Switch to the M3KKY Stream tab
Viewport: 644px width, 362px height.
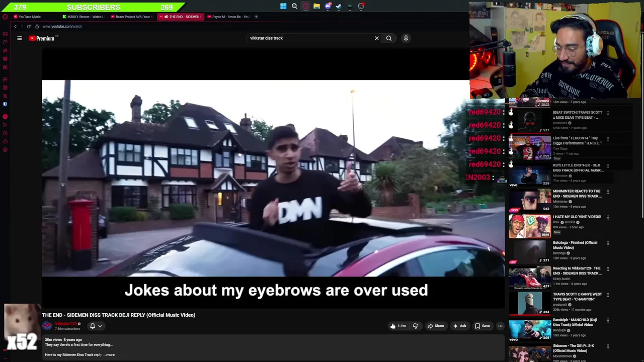point(83,17)
